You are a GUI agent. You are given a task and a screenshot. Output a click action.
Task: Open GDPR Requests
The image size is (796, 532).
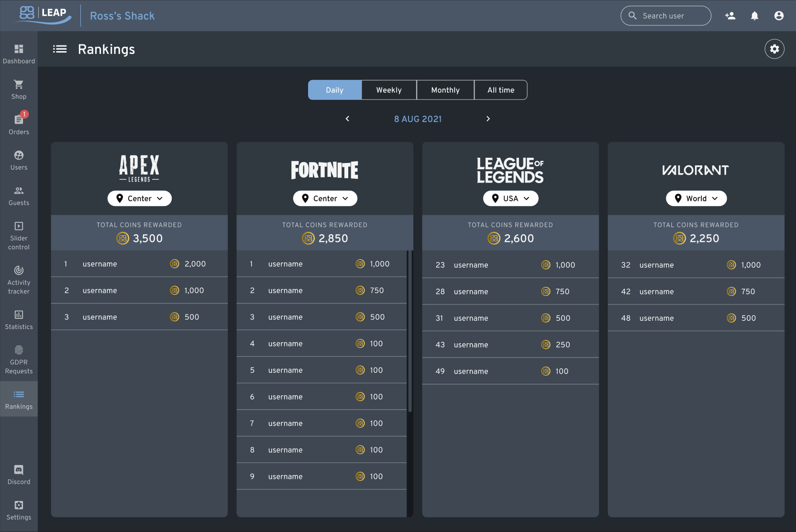click(19, 358)
